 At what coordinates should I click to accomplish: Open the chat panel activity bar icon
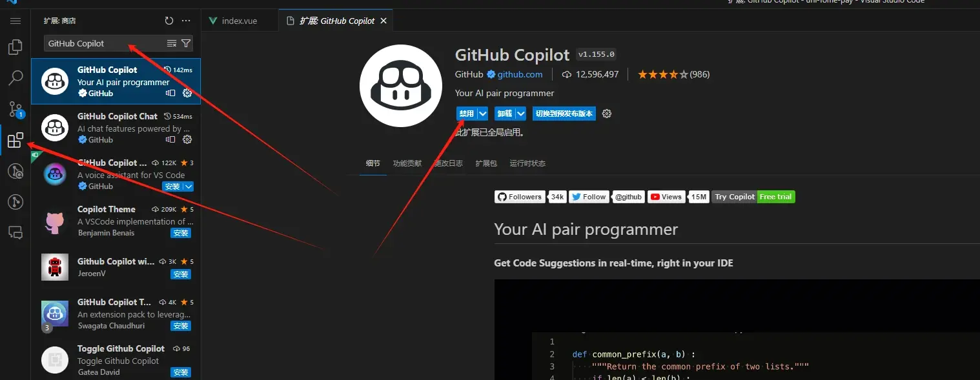(15, 232)
